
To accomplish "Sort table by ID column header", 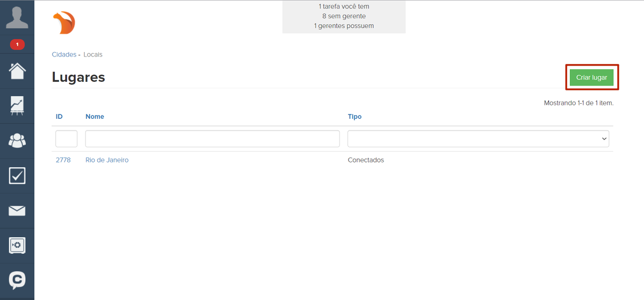I will pyautogui.click(x=59, y=116).
